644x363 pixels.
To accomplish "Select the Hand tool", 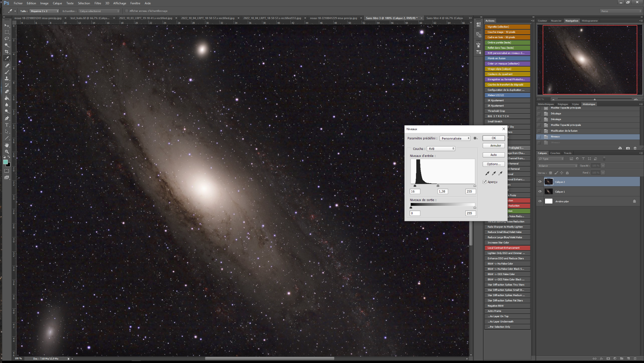I will (x=7, y=145).
